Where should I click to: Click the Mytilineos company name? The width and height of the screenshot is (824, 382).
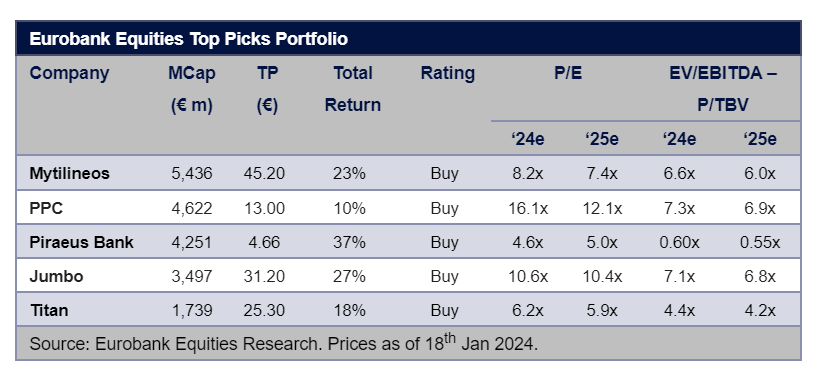(69, 173)
